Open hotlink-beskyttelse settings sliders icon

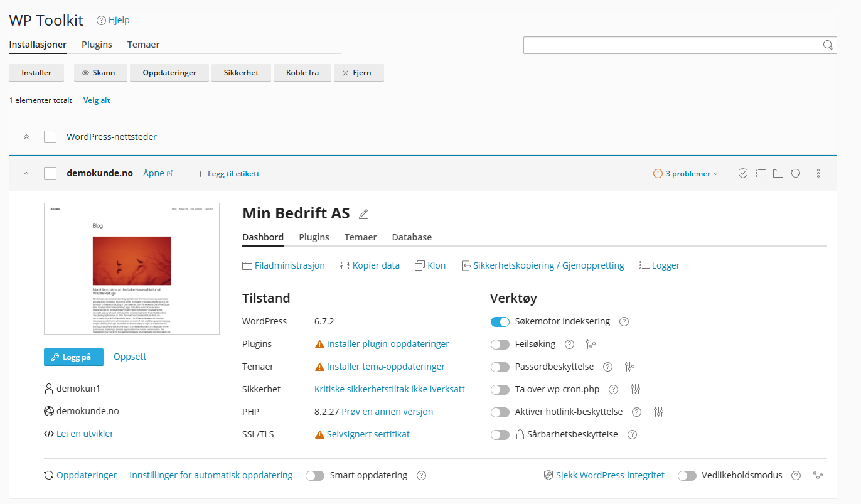click(658, 412)
